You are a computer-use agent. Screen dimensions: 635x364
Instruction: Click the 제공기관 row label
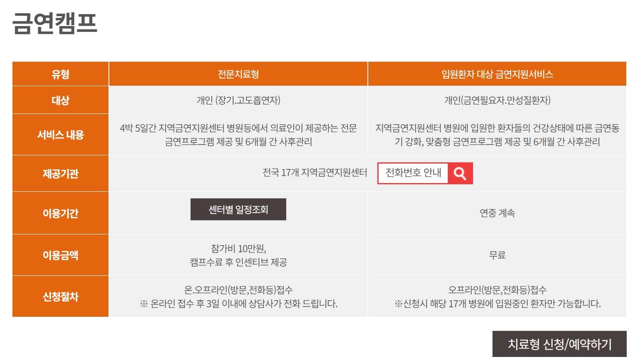60,174
